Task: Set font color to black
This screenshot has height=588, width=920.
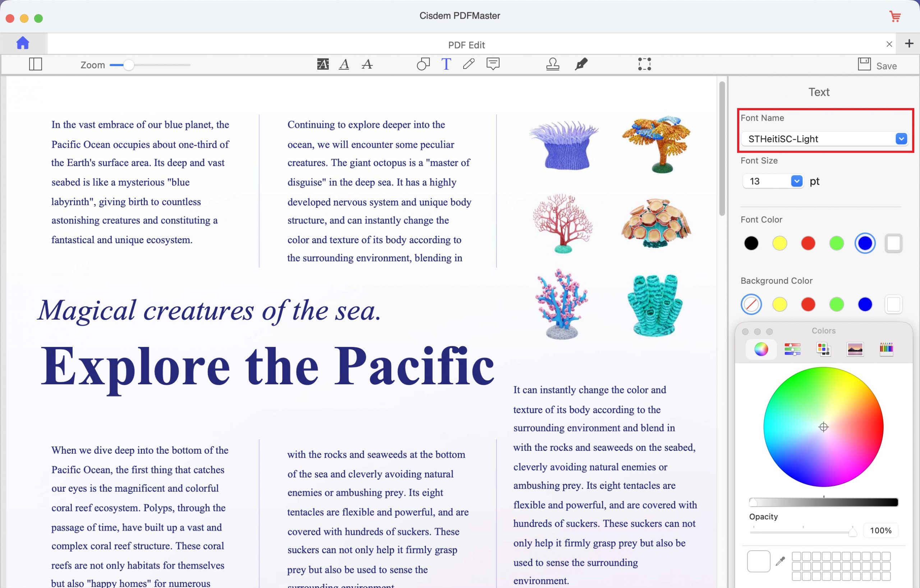Action: click(751, 243)
